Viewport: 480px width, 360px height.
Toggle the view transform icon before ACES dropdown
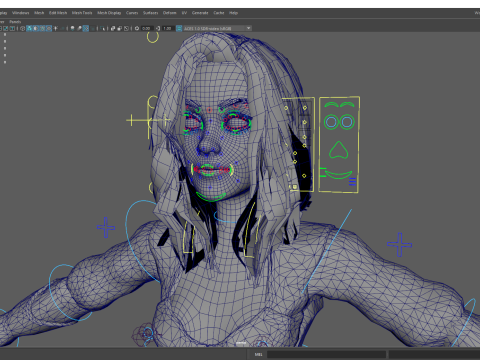point(179,28)
